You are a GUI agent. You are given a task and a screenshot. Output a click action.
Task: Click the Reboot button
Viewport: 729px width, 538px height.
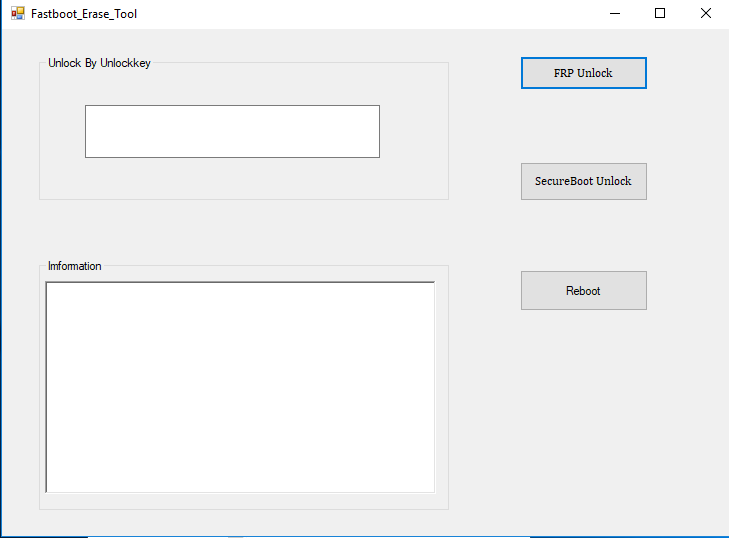click(x=583, y=291)
